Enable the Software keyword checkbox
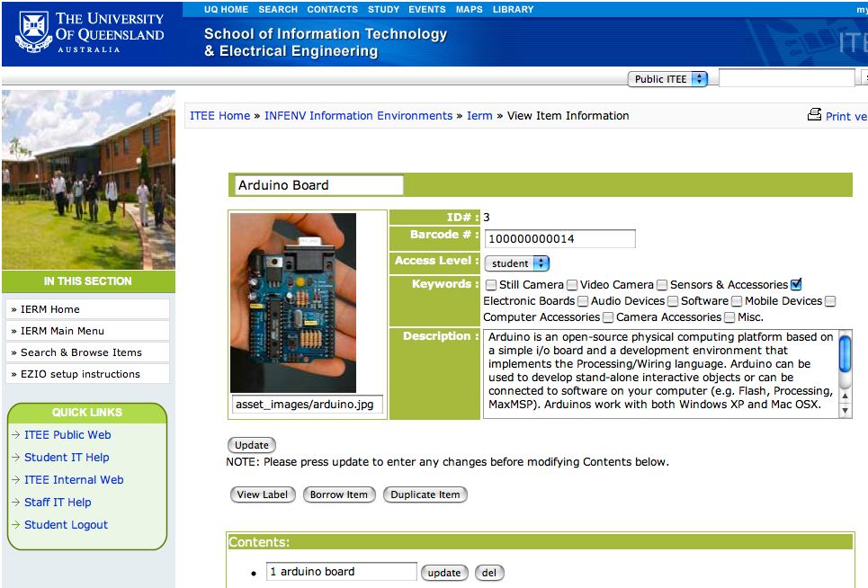 [x=673, y=301]
